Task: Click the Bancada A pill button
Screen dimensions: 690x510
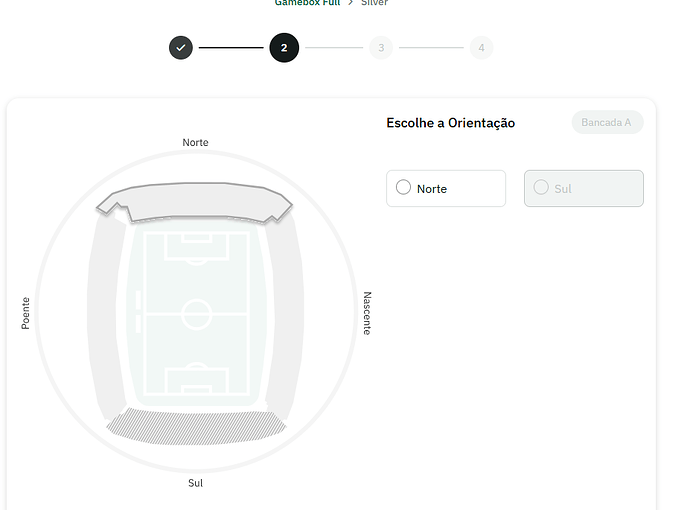Action: click(607, 122)
